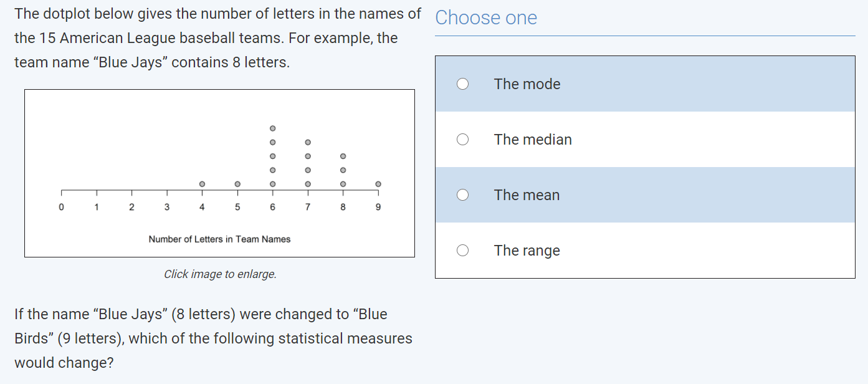Click the question text mentioning "Blue Birds"
Viewport: 868px width, 384px height.
click(x=213, y=338)
